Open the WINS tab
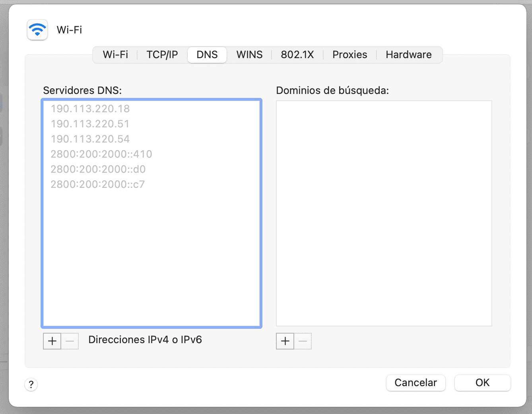The height and width of the screenshot is (414, 532). tap(249, 55)
